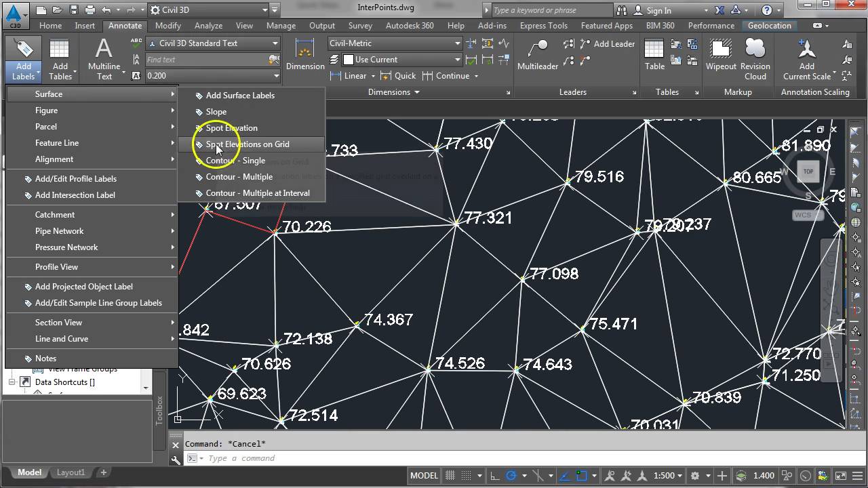The width and height of the screenshot is (868, 488).
Task: Click the Table tool in Tables panel
Action: pos(654,54)
